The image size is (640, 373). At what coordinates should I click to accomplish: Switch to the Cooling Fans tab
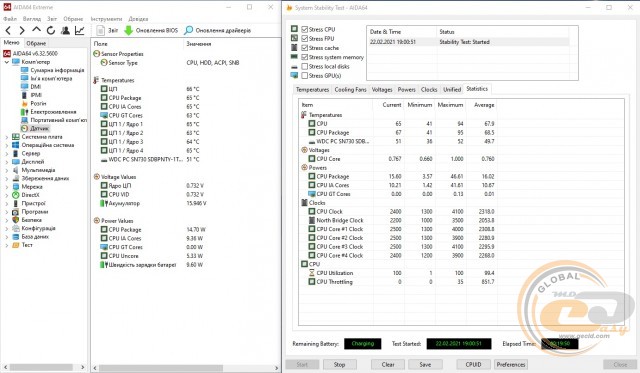350,90
